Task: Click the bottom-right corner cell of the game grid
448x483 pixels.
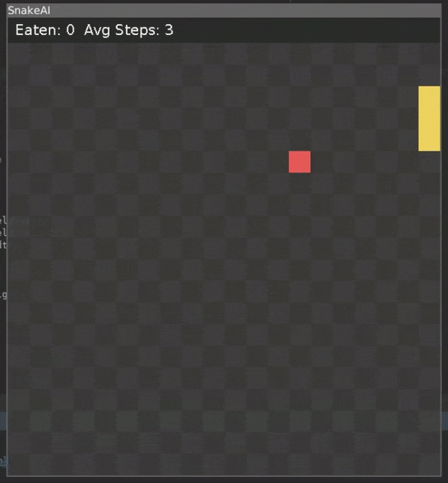Action: pos(429,464)
